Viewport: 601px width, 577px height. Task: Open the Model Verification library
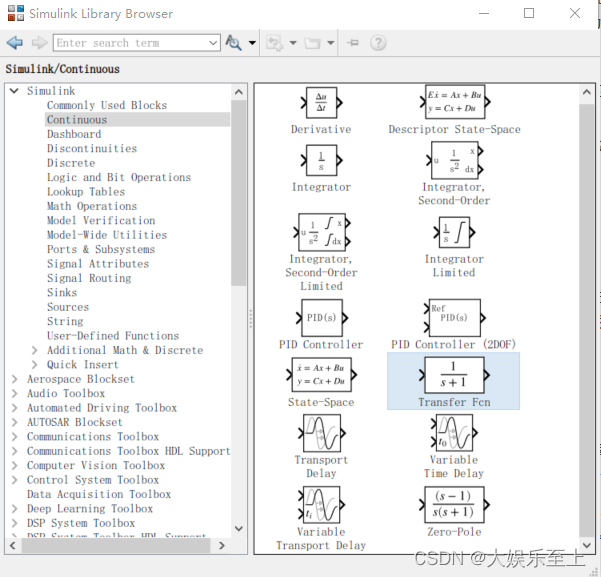click(101, 220)
